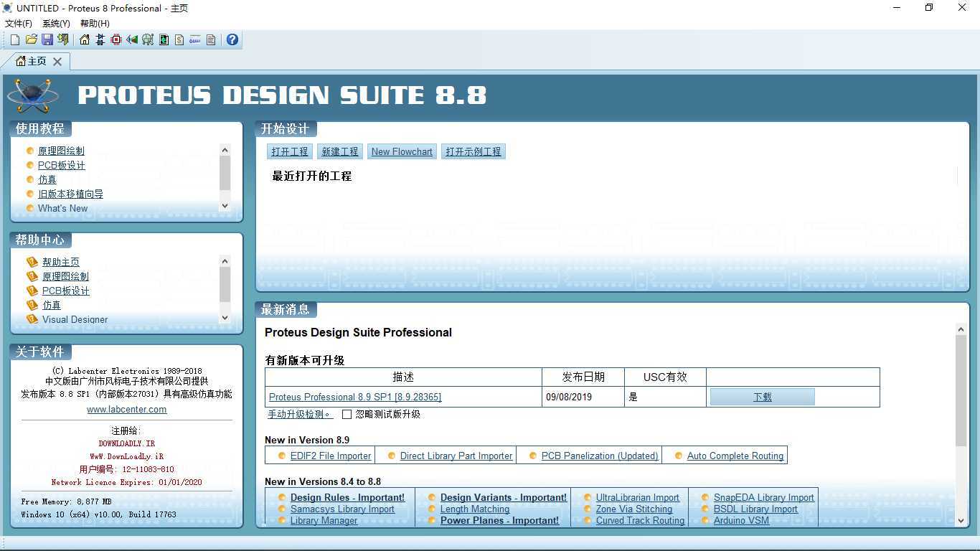Open the Power Planes - Important! link
The height and width of the screenshot is (551, 980).
pos(499,520)
